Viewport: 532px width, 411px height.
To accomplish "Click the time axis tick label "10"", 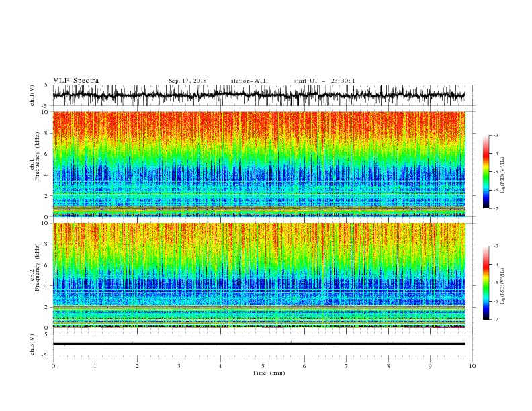I will [472, 366].
